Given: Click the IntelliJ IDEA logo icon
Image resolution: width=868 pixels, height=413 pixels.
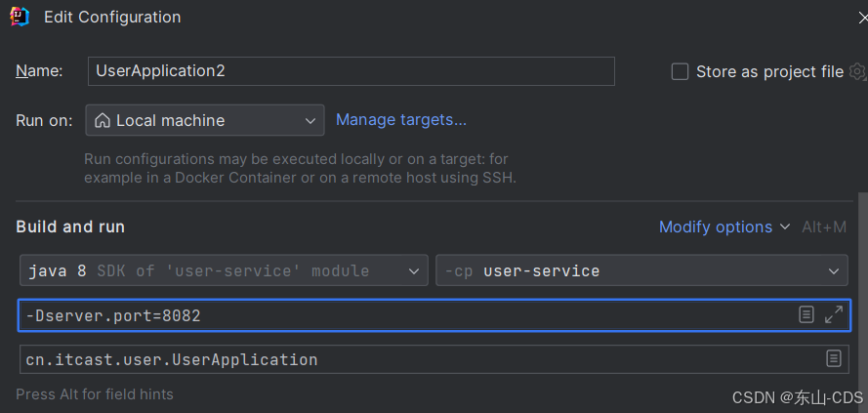Looking at the screenshot, I should pos(20,16).
